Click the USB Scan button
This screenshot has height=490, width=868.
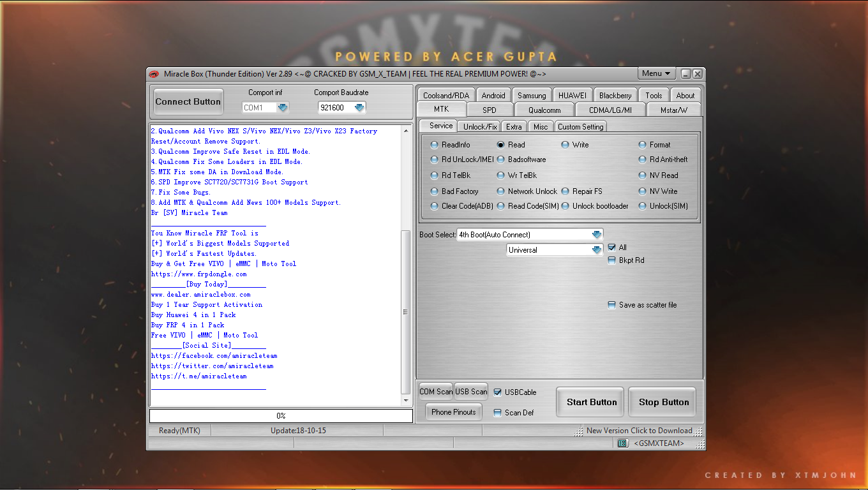point(471,392)
